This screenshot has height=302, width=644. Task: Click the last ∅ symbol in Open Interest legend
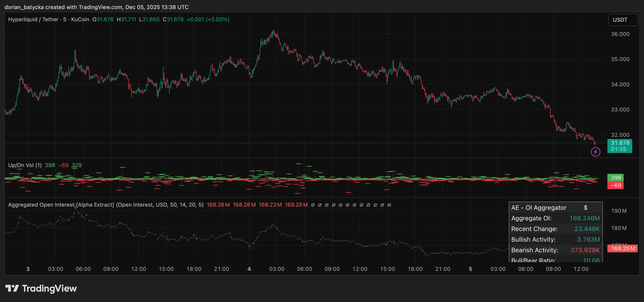[x=389, y=205]
